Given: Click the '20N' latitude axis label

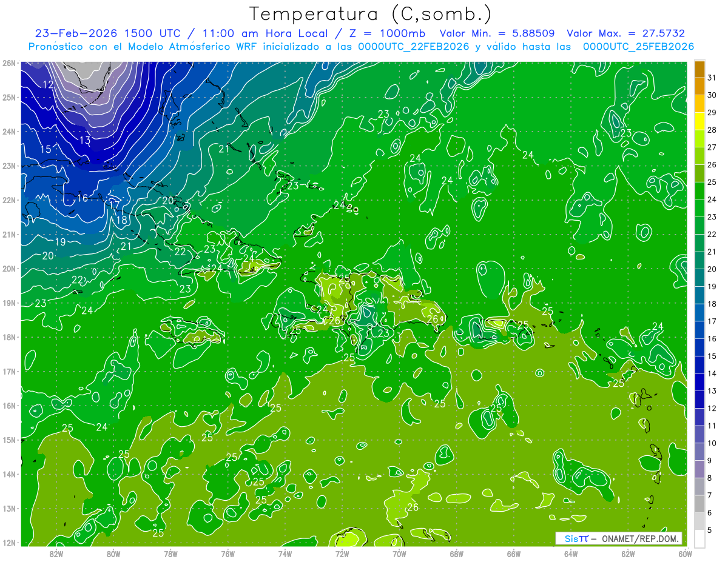Looking at the screenshot, I should point(9,269).
